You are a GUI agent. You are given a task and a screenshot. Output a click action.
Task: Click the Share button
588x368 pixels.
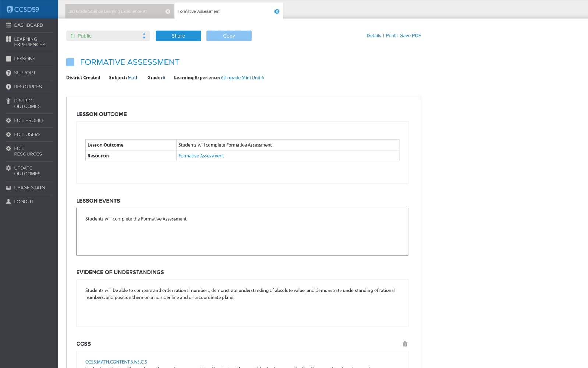[178, 36]
